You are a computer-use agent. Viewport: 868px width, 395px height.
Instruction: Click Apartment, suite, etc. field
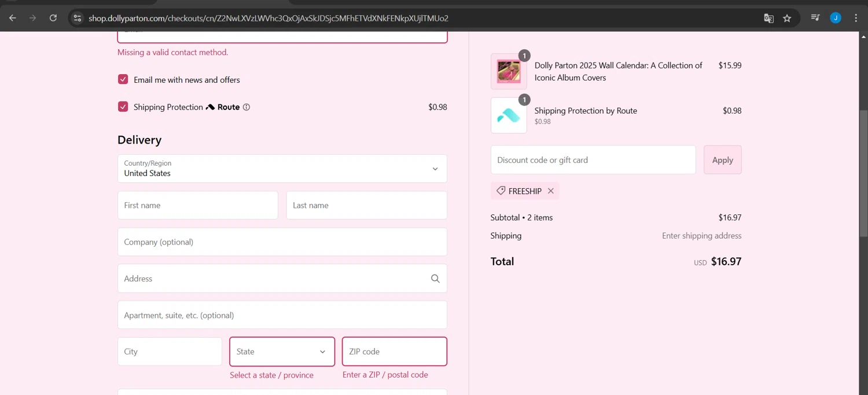282,315
